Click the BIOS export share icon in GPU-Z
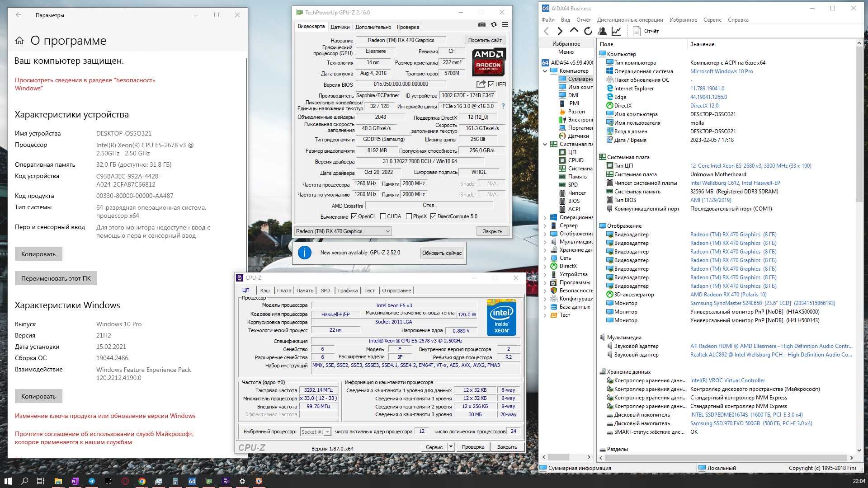The width and height of the screenshot is (868, 488). [x=481, y=84]
